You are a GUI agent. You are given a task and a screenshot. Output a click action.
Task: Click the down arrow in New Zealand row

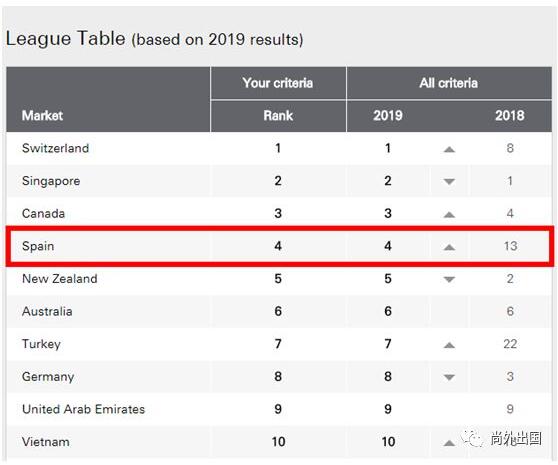[449, 280]
